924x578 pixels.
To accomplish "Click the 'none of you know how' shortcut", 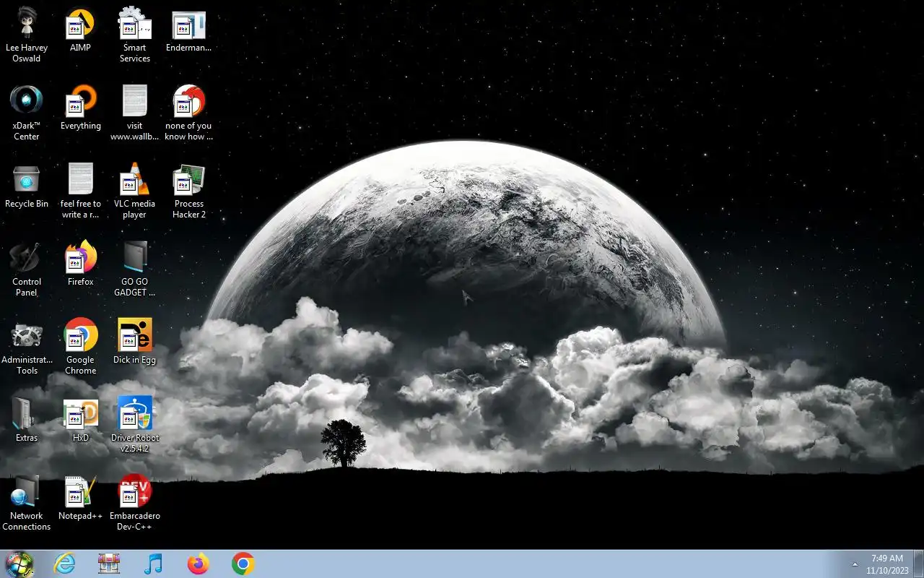I will pyautogui.click(x=188, y=113).
